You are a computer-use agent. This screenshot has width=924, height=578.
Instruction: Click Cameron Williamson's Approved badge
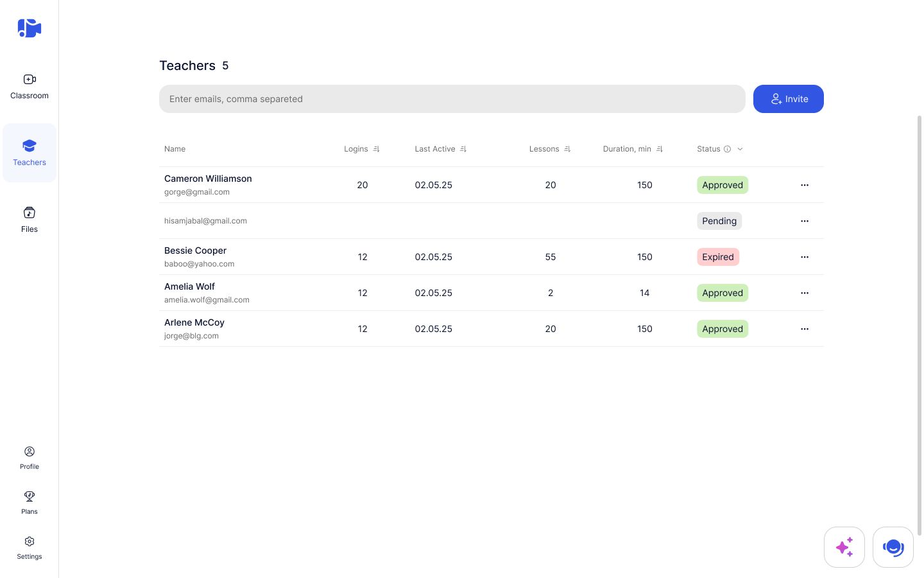click(x=723, y=185)
